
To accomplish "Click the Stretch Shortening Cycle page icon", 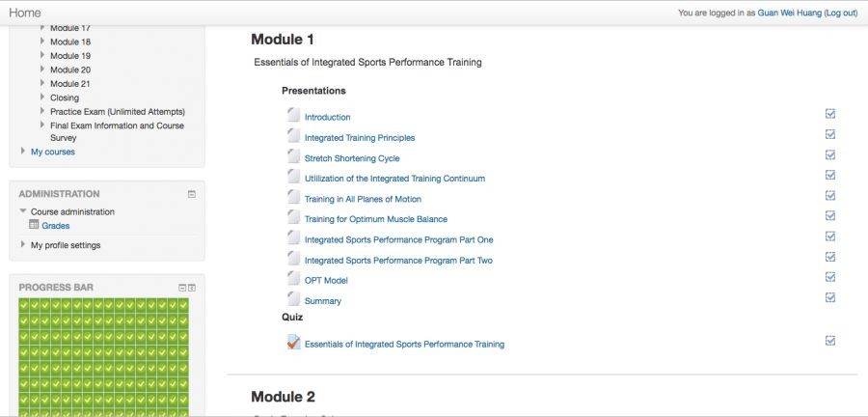I will pyautogui.click(x=293, y=156).
